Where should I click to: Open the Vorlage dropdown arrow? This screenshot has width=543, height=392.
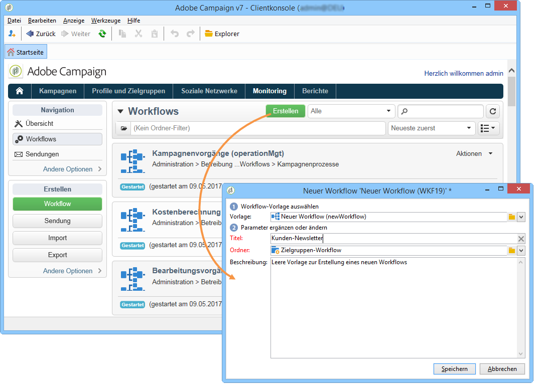coord(521,217)
